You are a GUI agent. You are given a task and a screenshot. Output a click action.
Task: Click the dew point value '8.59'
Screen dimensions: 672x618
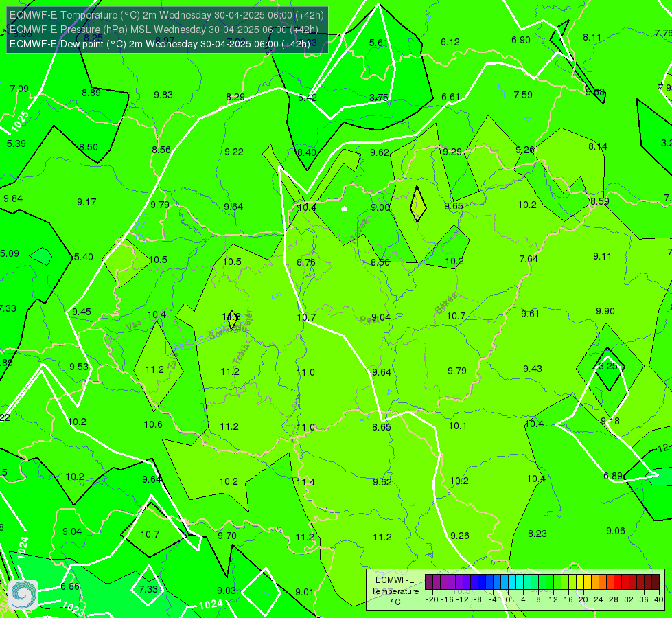599,202
